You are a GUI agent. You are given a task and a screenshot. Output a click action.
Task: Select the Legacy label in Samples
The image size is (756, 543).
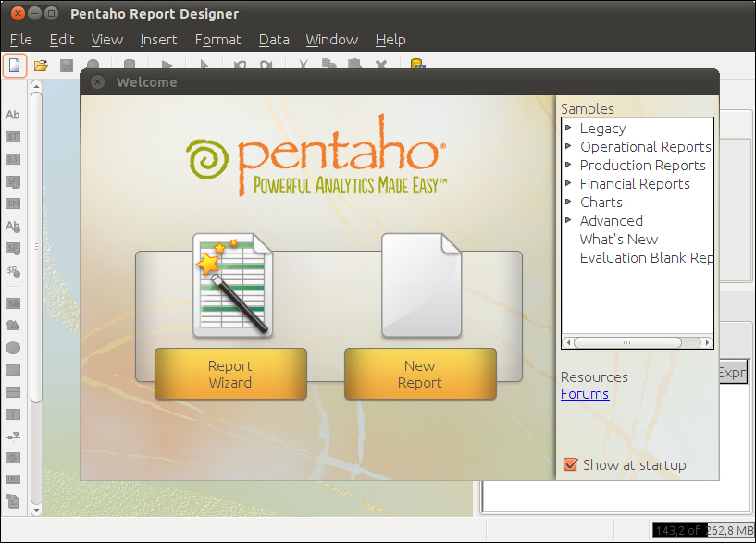tap(602, 129)
